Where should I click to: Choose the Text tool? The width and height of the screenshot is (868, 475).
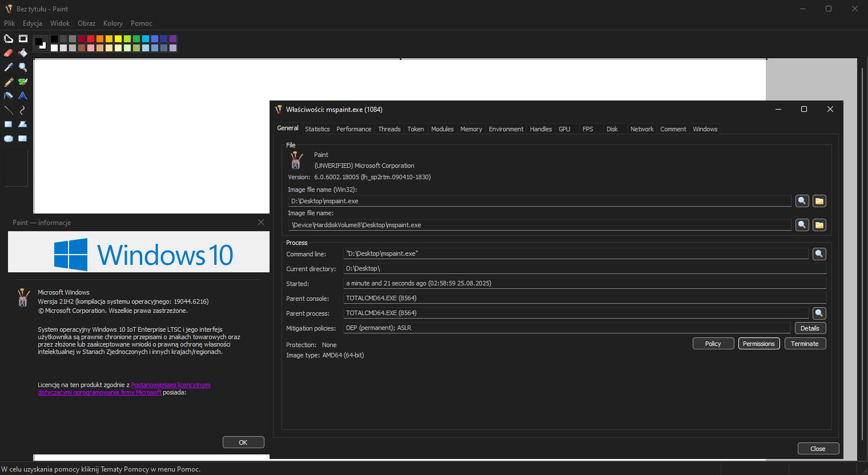[23, 96]
